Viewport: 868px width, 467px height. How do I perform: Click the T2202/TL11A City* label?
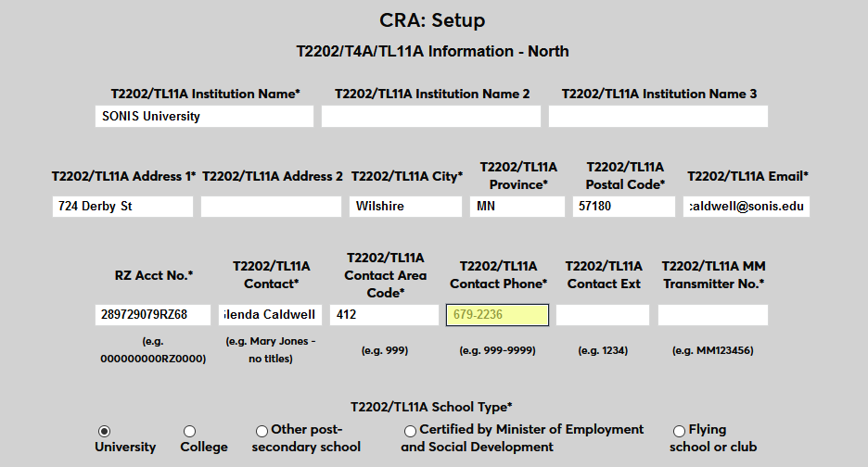[x=407, y=176]
